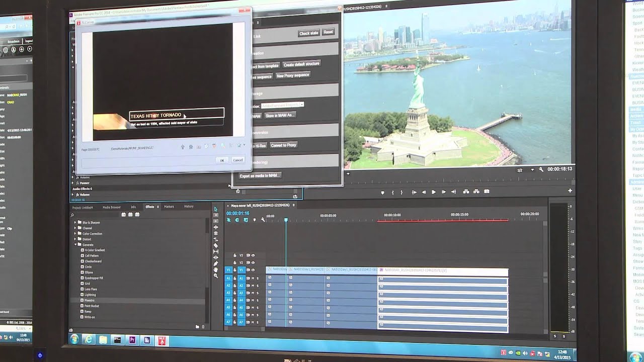Click the Export Frame camera icon

click(487, 192)
